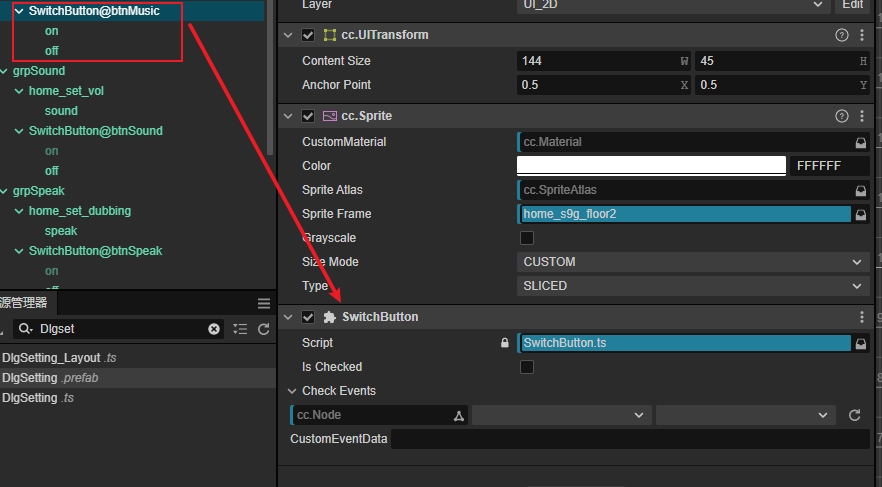Click the Layer Edit button

point(852,5)
